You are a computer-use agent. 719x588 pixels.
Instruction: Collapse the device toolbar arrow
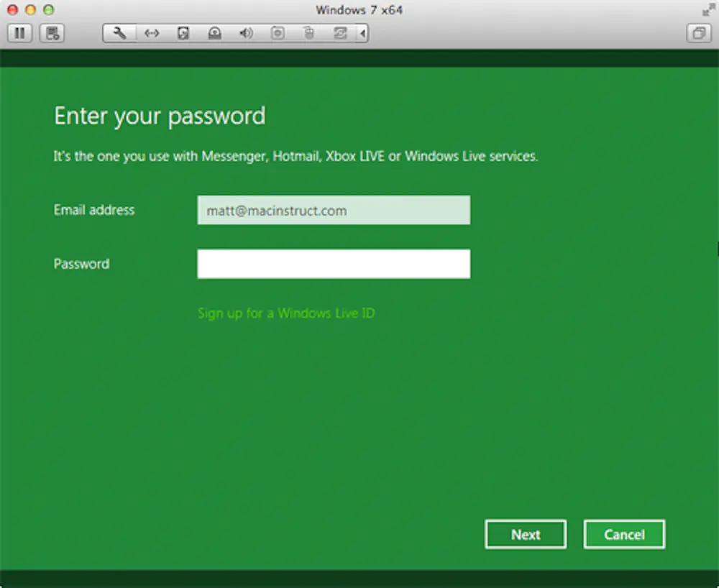[362, 33]
